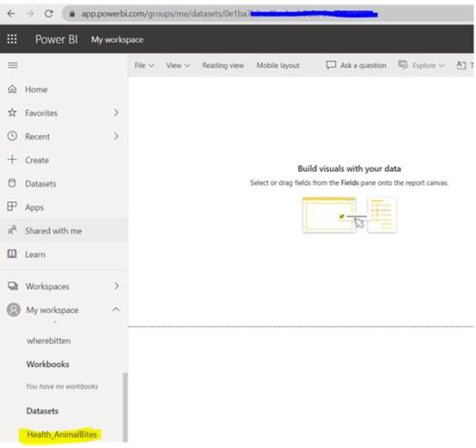Click the Datasets cylinder icon
This screenshot has height=448, width=476.
(12, 183)
